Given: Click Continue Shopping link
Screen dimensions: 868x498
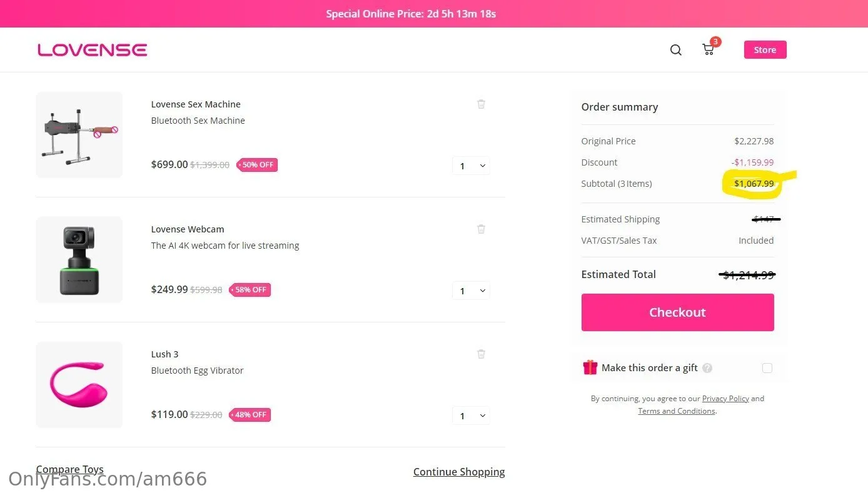Looking at the screenshot, I should coord(458,472).
